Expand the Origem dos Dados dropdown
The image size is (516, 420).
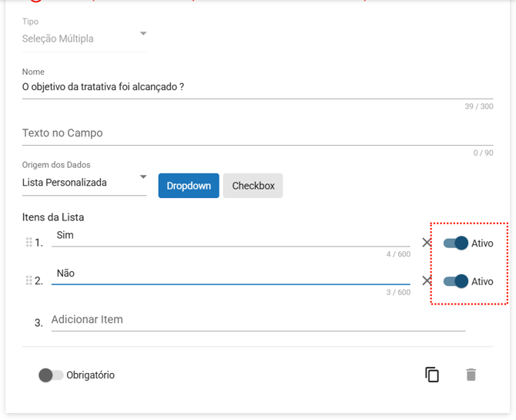(x=84, y=183)
